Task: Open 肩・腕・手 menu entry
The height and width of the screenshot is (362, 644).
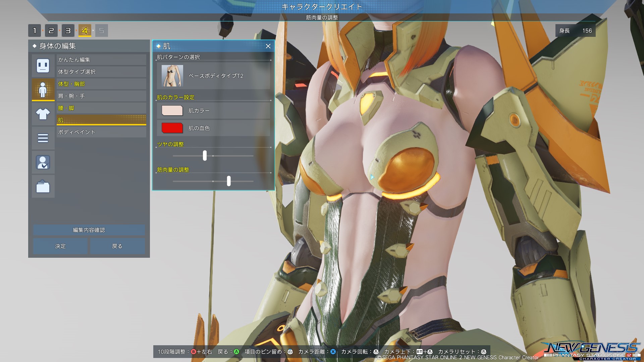Action: pos(101,96)
